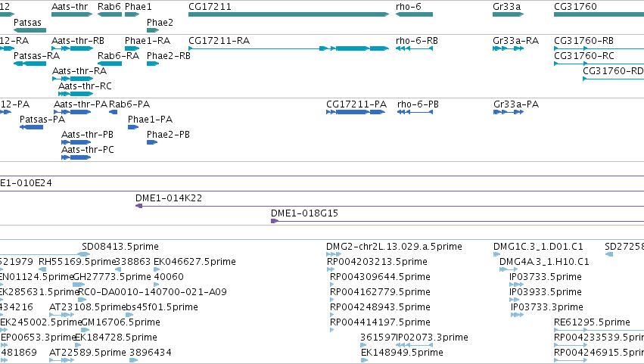Screen dimensions: 644x364
Task: Click the Patsas-RA transcript label
Action: pos(36,56)
